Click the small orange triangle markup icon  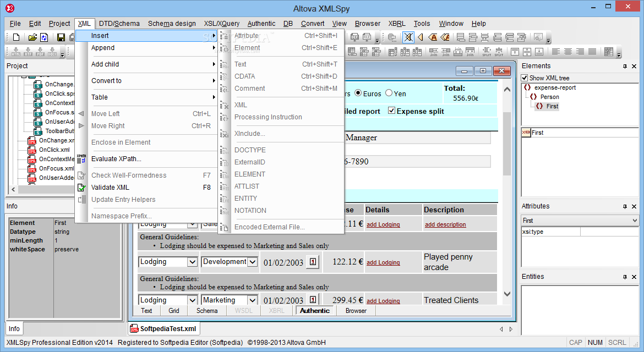click(x=420, y=37)
